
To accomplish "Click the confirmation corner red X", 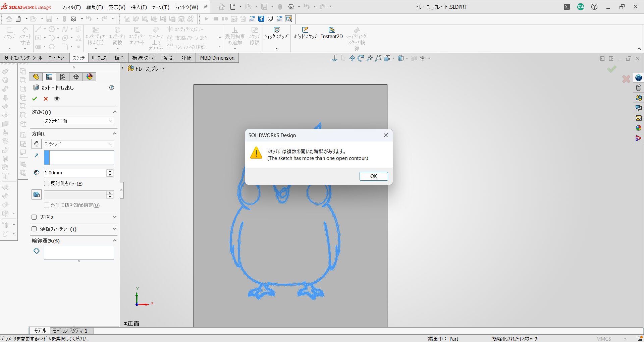I will point(626,79).
